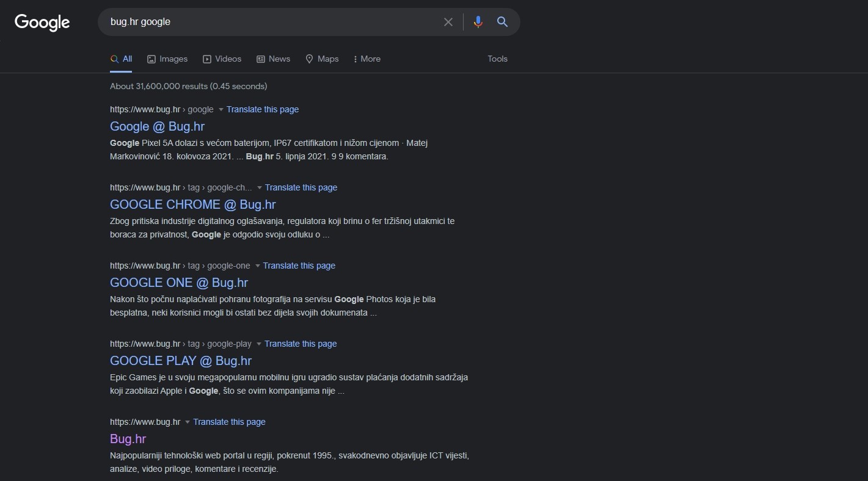Image resolution: width=868 pixels, height=481 pixels.
Task: Expand dropdown arrow next to 'tag › google-play' URL
Action: pos(259,344)
